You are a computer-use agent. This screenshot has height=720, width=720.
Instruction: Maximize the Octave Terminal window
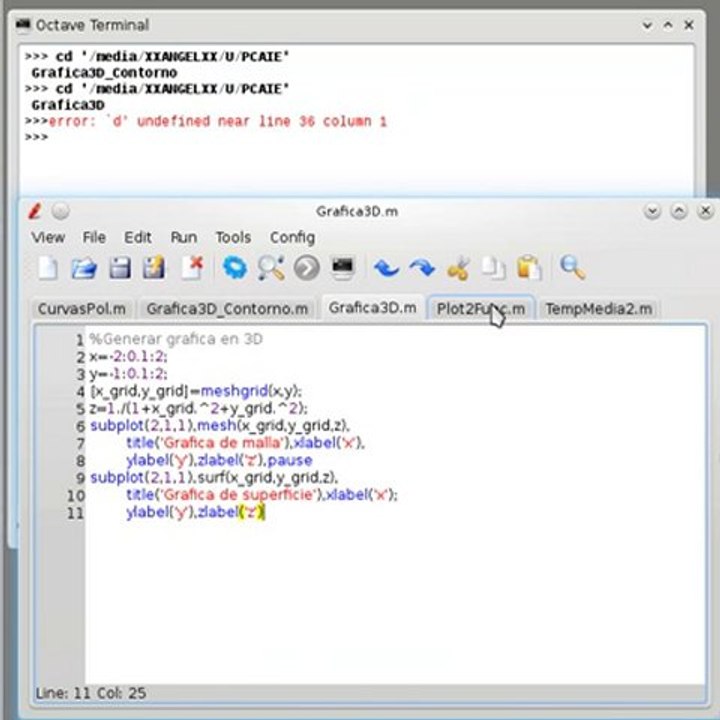[x=668, y=25]
